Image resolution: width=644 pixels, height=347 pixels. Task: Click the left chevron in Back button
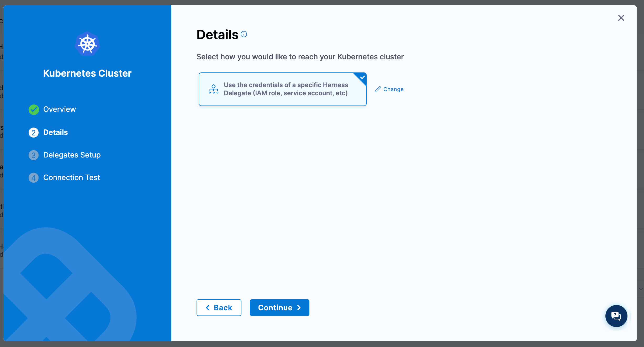[x=208, y=308]
